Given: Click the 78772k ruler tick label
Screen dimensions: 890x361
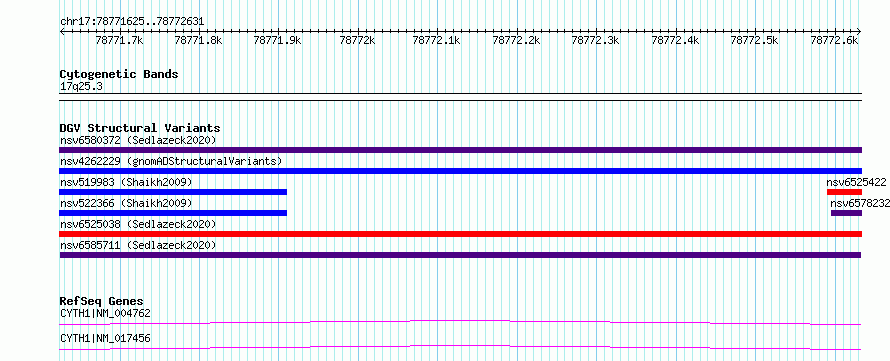Looking at the screenshot, I should 358,41.
